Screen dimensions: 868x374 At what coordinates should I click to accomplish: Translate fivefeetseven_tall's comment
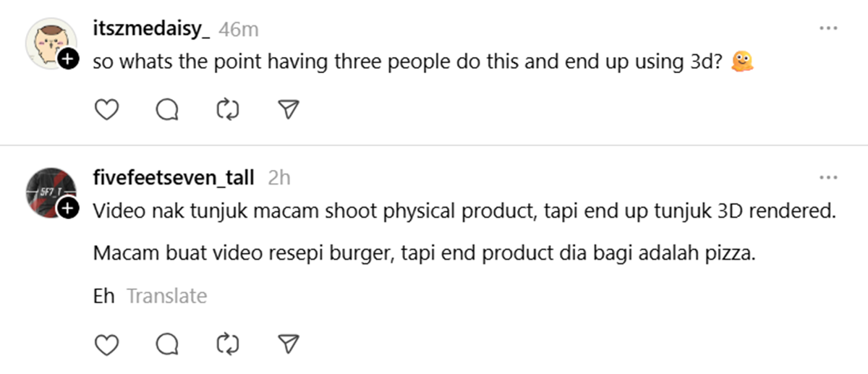[x=166, y=296]
